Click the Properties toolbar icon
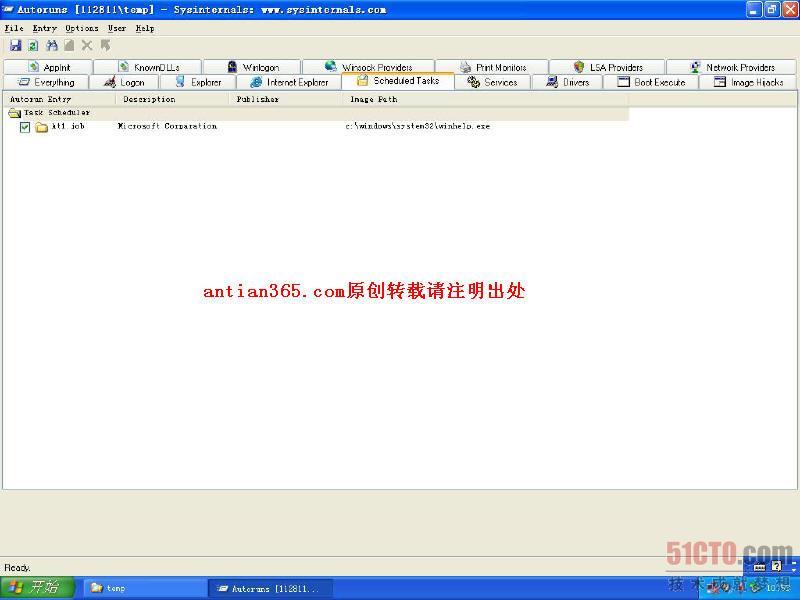Viewport: 800px width, 600px height. [x=69, y=45]
